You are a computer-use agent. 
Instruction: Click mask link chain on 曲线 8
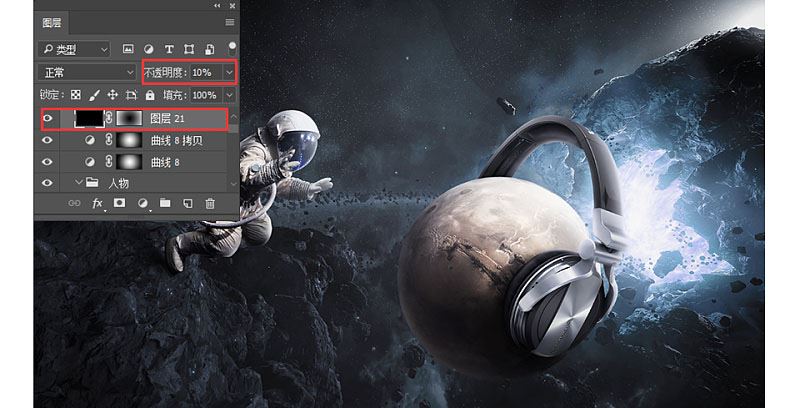pyautogui.click(x=109, y=162)
